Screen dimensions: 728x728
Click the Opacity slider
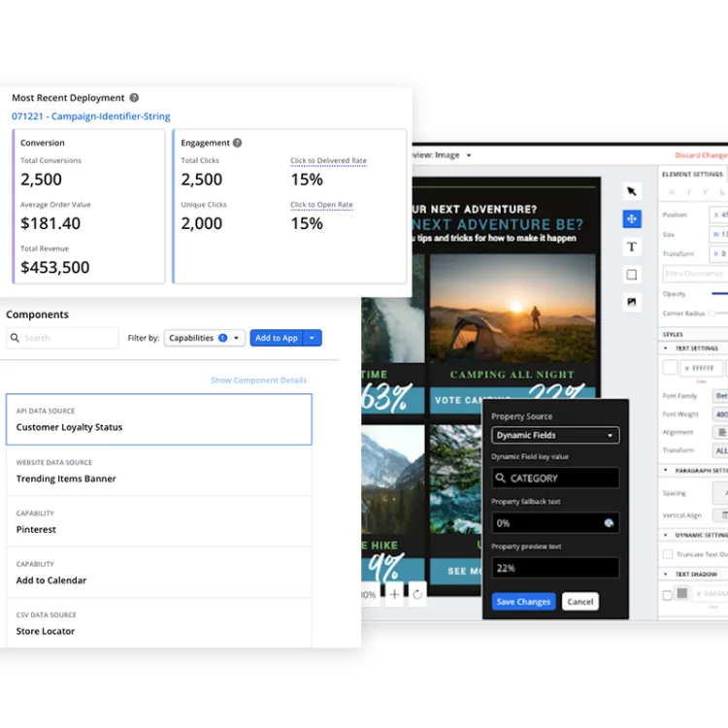point(719,293)
